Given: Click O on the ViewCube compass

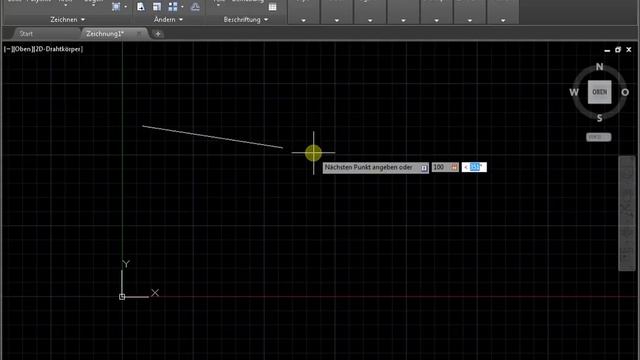Looking at the screenshot, I should (x=625, y=92).
